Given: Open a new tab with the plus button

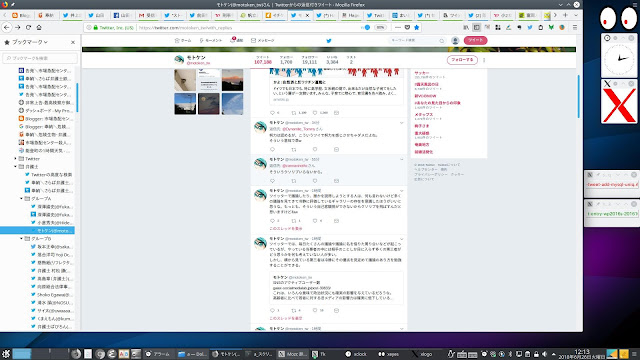Looking at the screenshot, I should coord(565,15).
